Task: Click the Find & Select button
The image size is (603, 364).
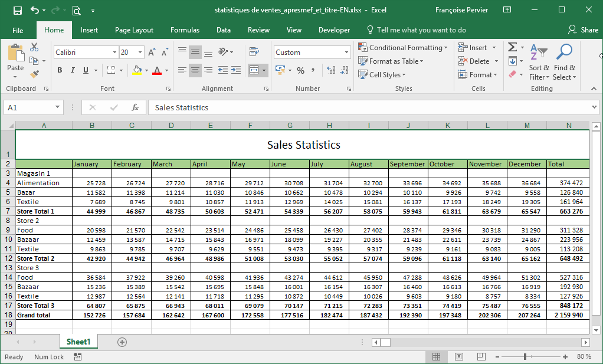Action: 564,62
